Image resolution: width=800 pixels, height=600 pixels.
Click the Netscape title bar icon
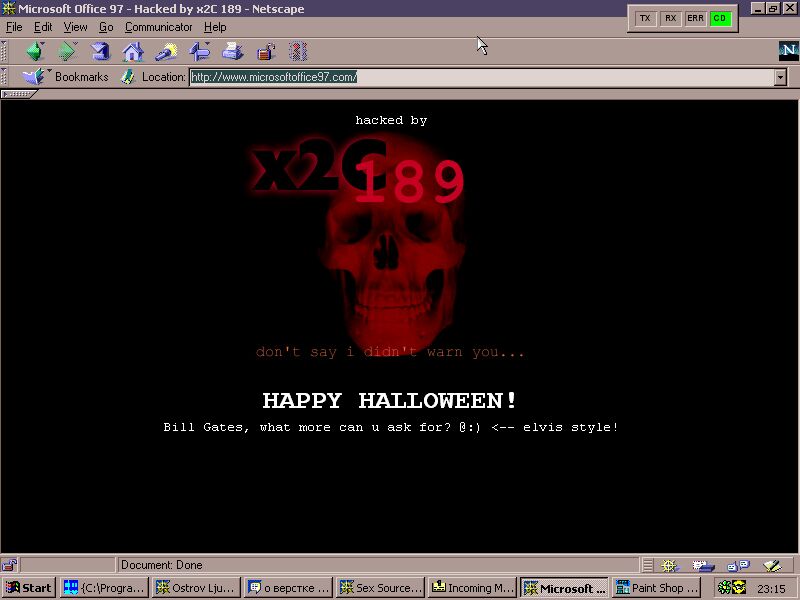point(9,8)
